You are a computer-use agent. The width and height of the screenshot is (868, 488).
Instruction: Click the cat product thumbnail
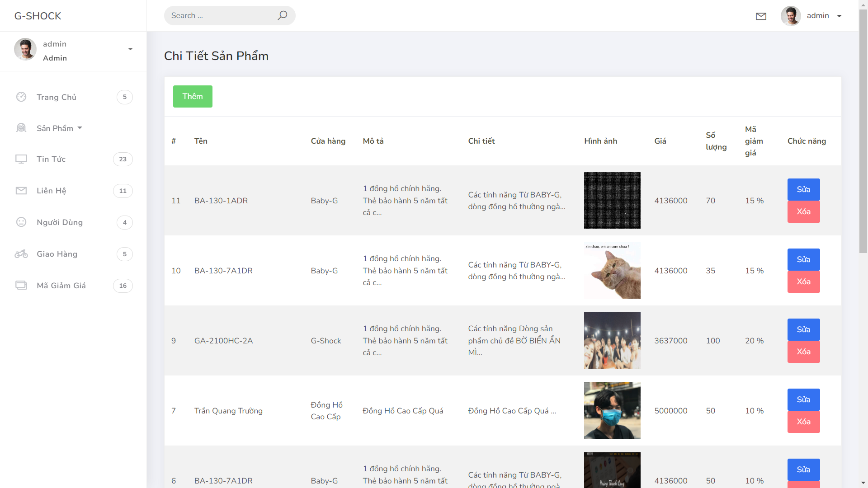coord(612,270)
